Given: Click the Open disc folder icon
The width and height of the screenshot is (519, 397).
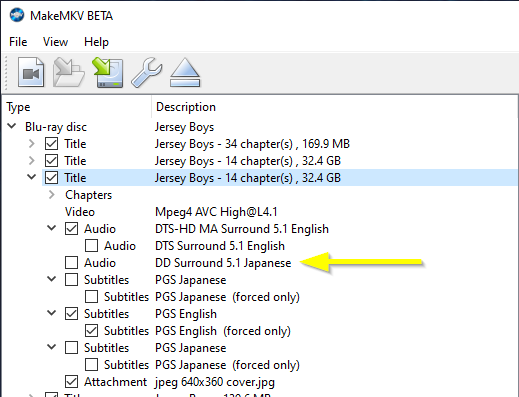Looking at the screenshot, I should [x=69, y=72].
